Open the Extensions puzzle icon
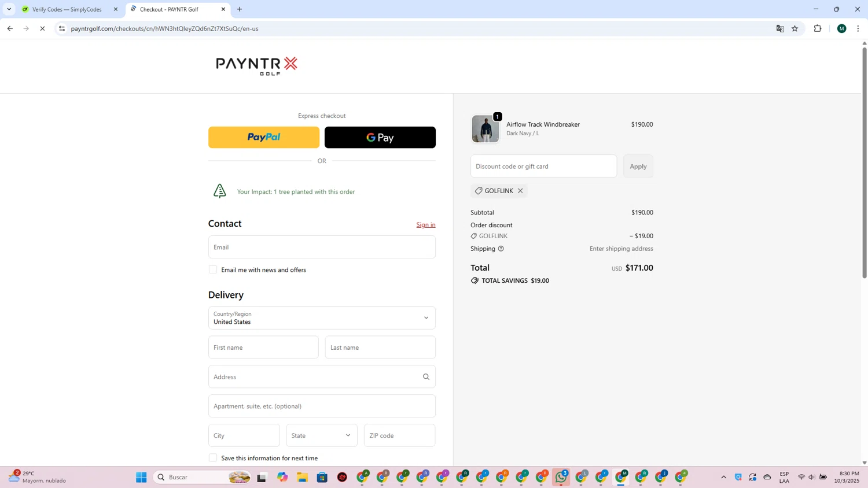This screenshot has width=868, height=488. tap(818, 28)
